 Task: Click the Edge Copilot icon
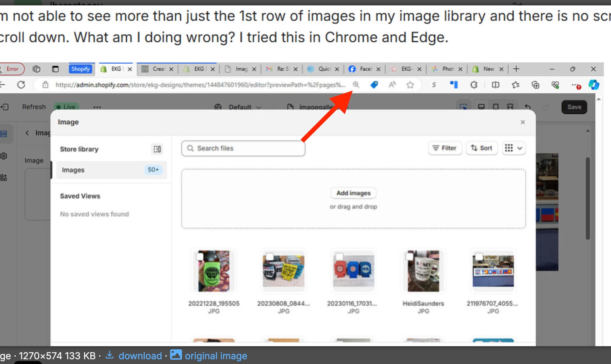(593, 85)
